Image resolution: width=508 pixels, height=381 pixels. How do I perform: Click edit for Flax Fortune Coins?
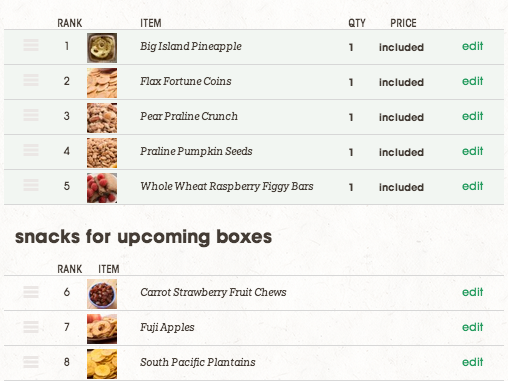472,81
